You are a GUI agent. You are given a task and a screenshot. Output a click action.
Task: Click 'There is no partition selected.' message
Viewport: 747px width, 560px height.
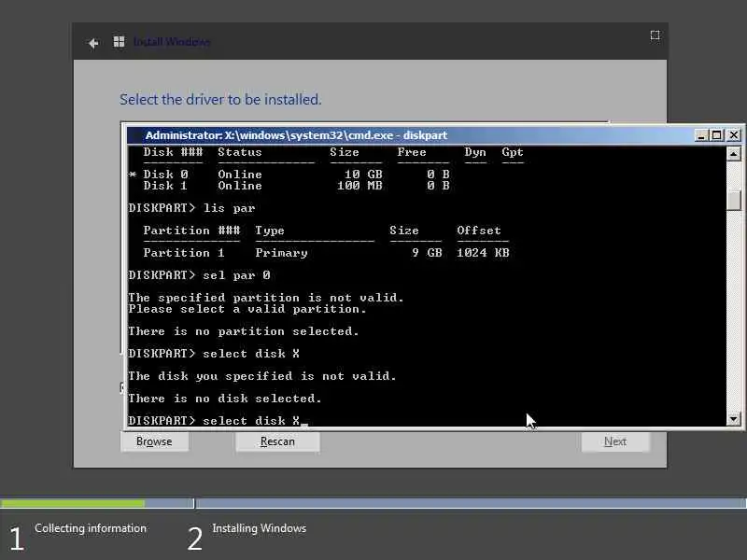(244, 331)
